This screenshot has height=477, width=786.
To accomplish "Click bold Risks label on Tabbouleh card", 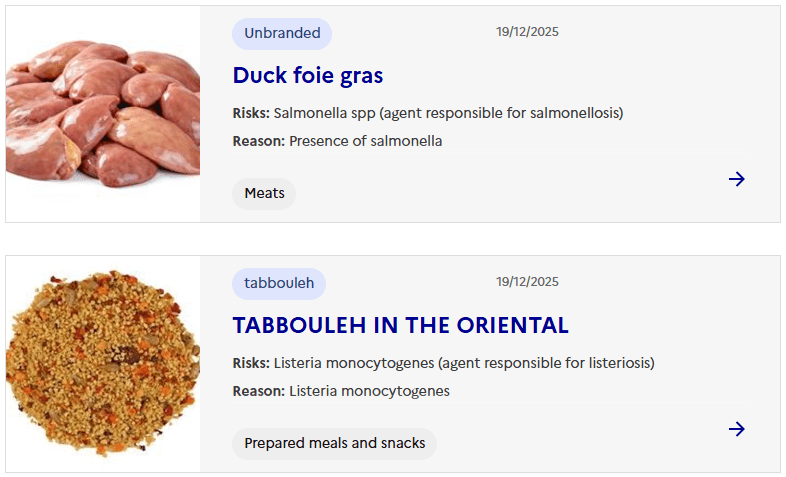I will coord(251,363).
